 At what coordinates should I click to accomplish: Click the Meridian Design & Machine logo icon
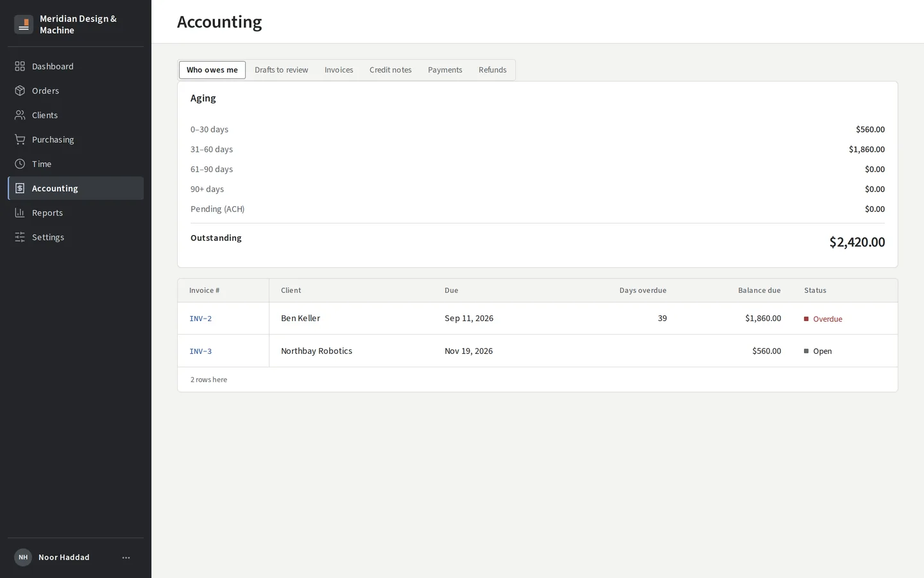coord(24,24)
